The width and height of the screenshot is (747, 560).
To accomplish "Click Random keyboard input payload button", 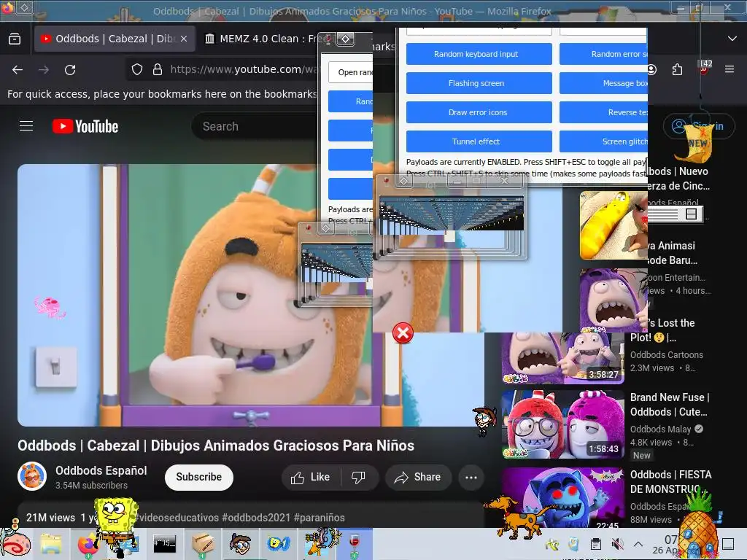I will click(x=479, y=54).
